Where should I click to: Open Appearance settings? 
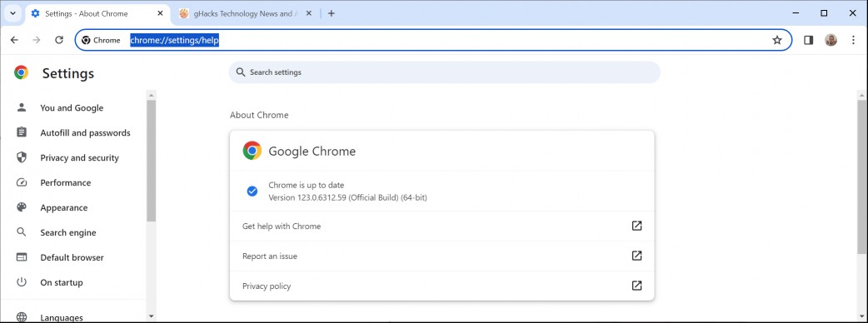pos(63,207)
